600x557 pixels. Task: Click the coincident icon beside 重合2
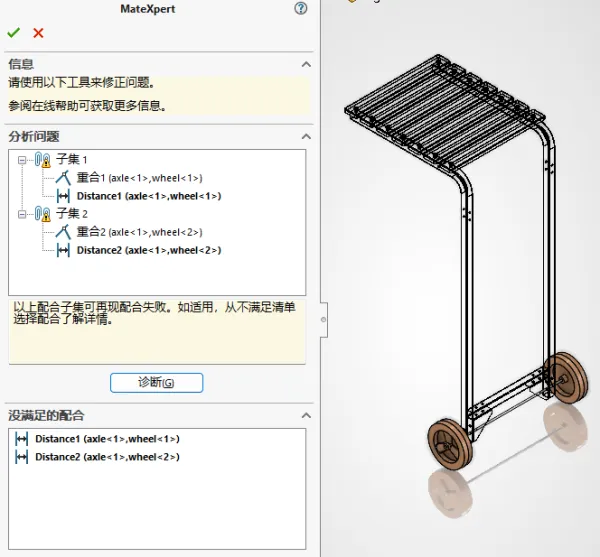pyautogui.click(x=63, y=232)
